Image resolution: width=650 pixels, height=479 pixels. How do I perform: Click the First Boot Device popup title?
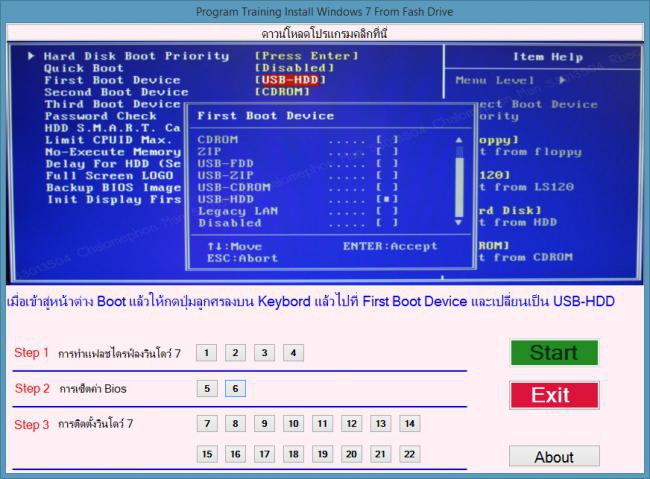click(x=265, y=116)
